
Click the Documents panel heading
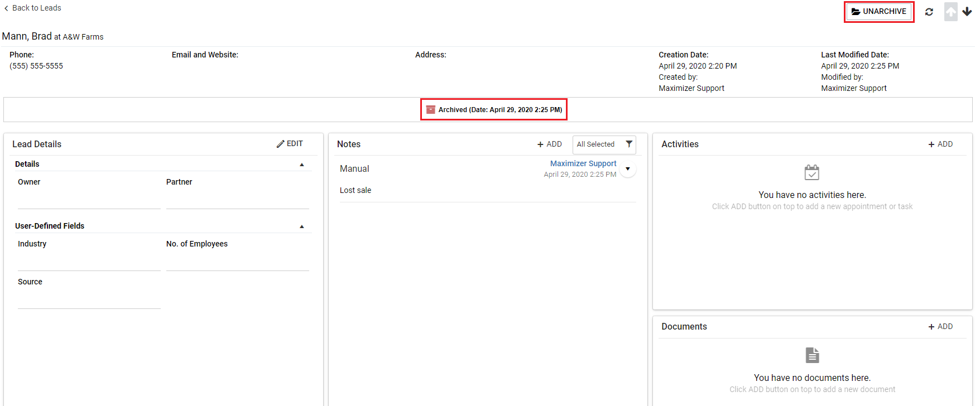[684, 326]
